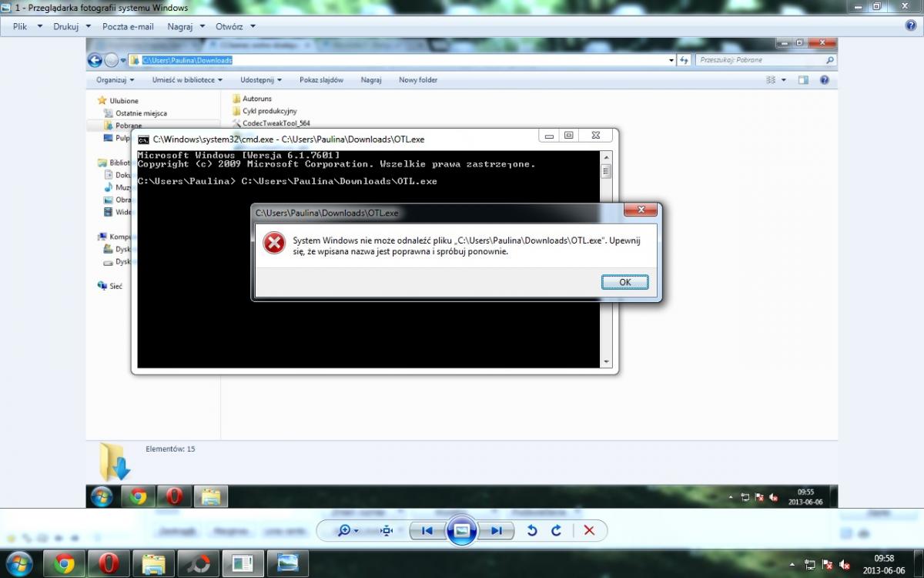The height and width of the screenshot is (578, 924).
Task: Click the address bar history dropdown arrow
Action: (x=671, y=60)
